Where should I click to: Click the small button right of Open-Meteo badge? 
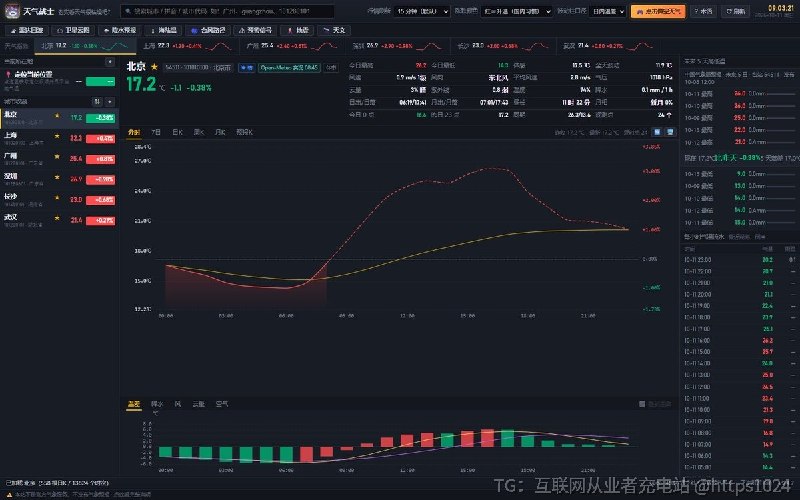pyautogui.click(x=331, y=67)
